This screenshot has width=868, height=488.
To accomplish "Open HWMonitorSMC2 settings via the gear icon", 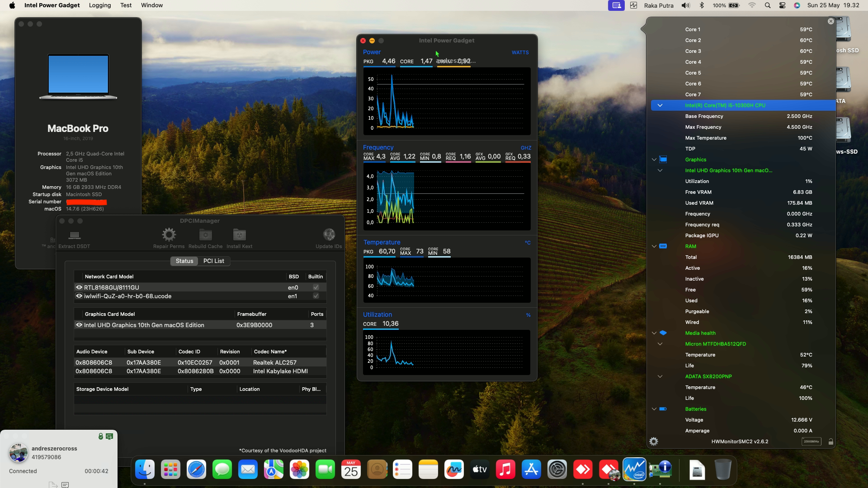I will coord(653,441).
